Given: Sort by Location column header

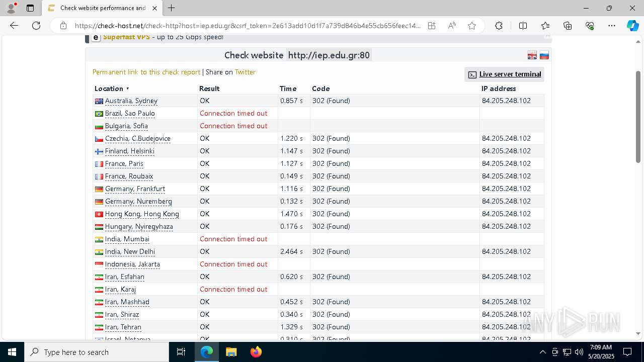Looking at the screenshot, I should coord(112,88).
